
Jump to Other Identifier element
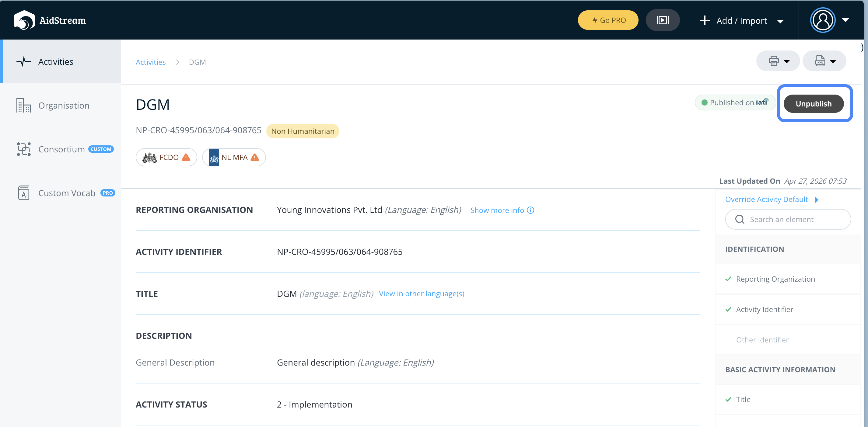pos(788,339)
